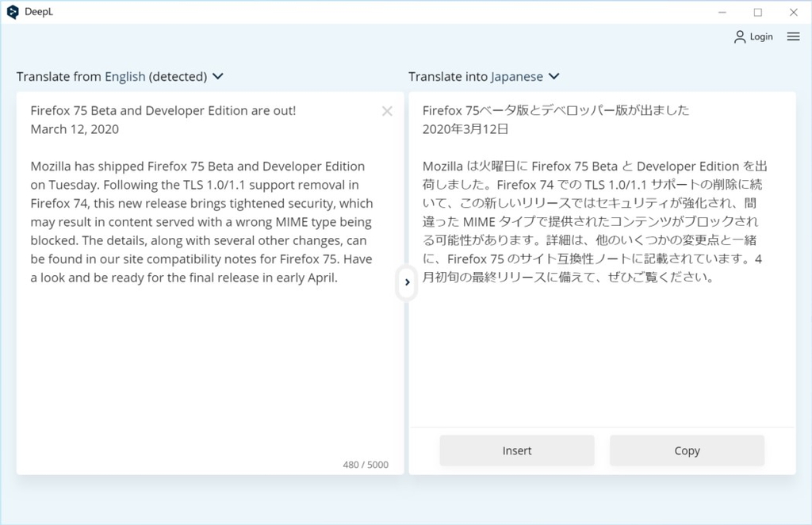
Task: Click the maximize icon in the title bar
Action: (x=757, y=12)
